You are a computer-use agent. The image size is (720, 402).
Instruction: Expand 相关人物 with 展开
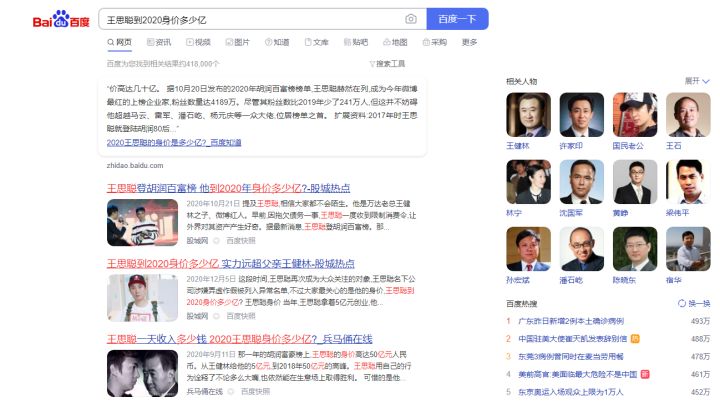click(697, 81)
